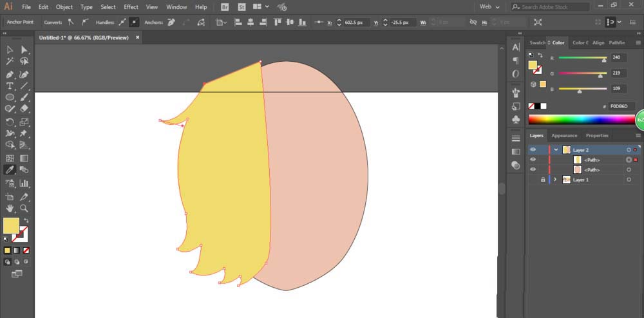Convert anchor point to smooth
Screen dimensions: 644x318
coord(84,22)
